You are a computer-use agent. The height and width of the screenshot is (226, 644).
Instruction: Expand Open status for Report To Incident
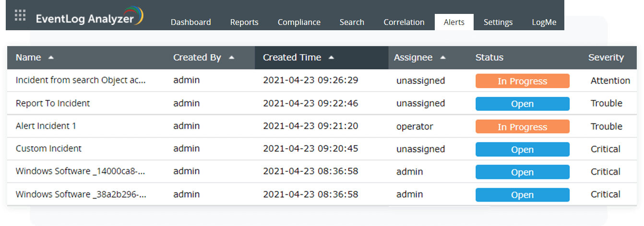(x=522, y=104)
